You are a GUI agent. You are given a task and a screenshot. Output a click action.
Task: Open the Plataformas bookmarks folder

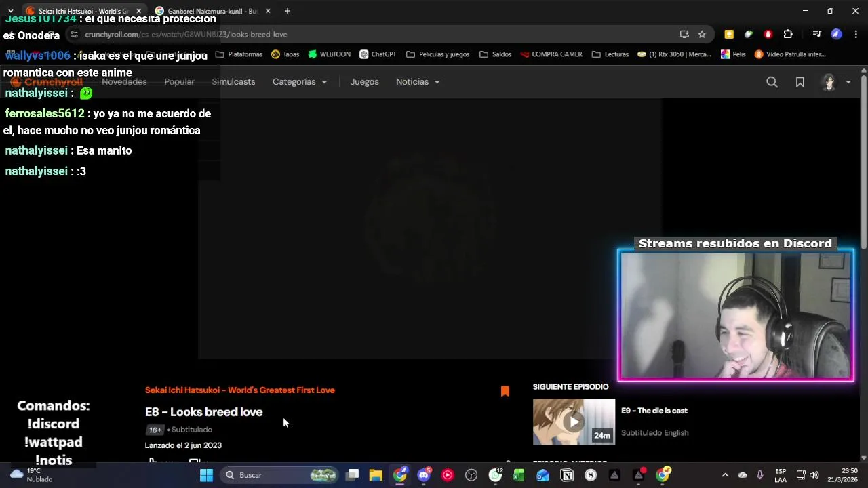tap(239, 54)
